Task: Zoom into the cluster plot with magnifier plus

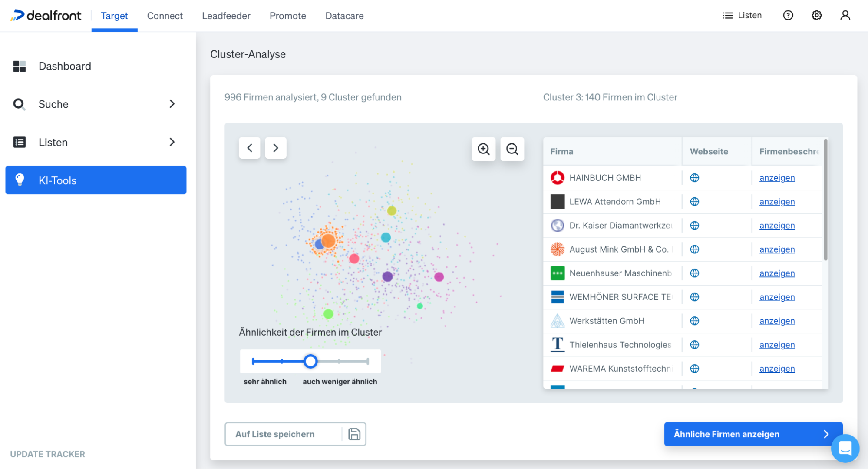Action: point(483,149)
